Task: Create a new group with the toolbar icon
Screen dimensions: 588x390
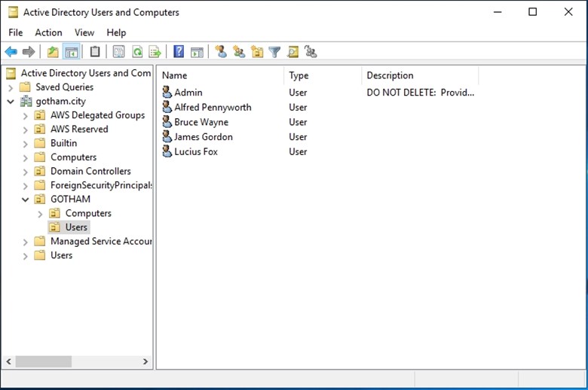Action: coord(239,51)
